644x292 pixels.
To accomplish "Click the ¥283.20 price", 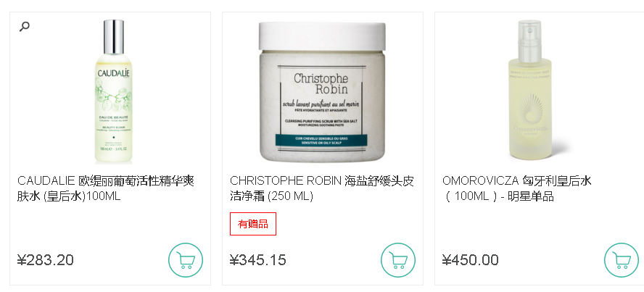I will 46,260.
